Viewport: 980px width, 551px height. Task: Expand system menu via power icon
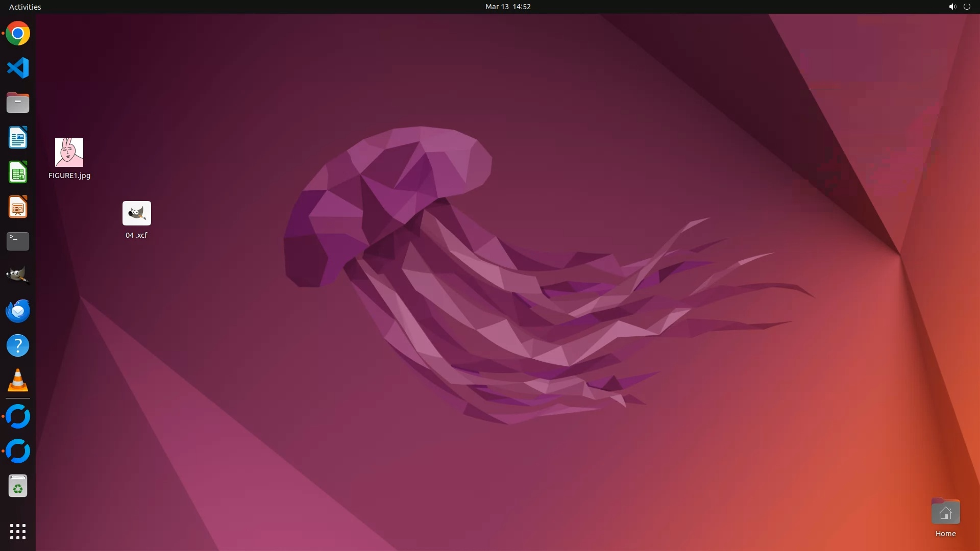click(x=966, y=7)
